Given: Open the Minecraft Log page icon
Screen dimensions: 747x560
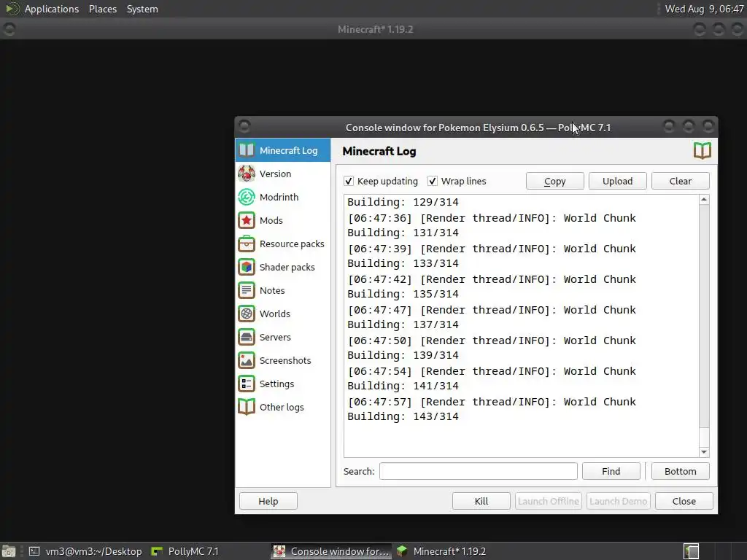Looking at the screenshot, I should (247, 150).
